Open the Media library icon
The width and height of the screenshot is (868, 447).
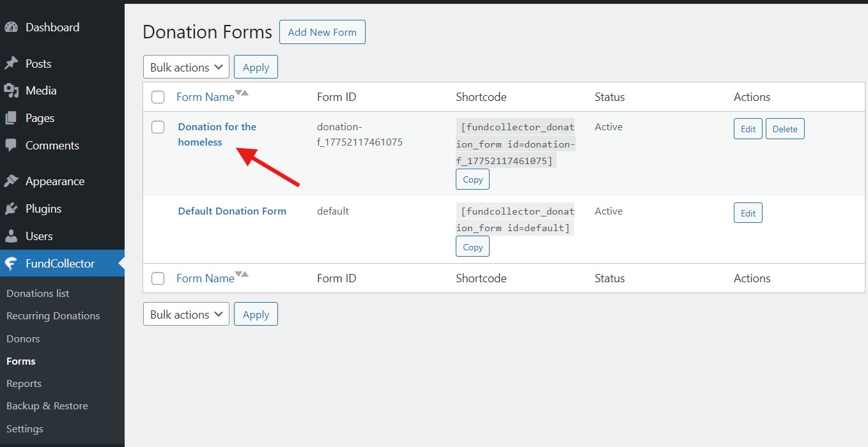tap(13, 90)
